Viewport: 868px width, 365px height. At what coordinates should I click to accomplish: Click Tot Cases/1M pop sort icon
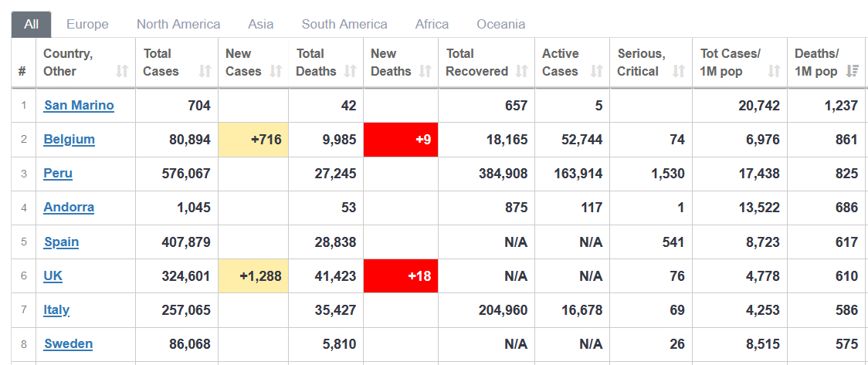point(775,72)
